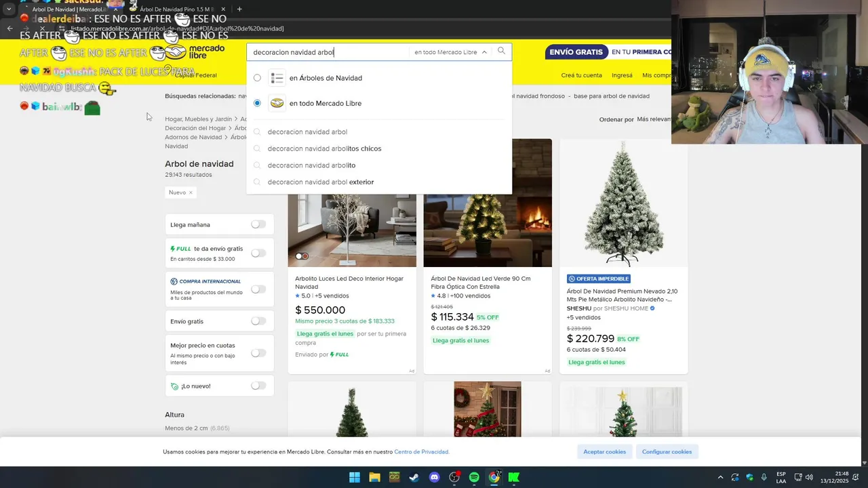The width and height of the screenshot is (868, 488).
Task: Open Windows Security tray icon
Action: coord(749,477)
